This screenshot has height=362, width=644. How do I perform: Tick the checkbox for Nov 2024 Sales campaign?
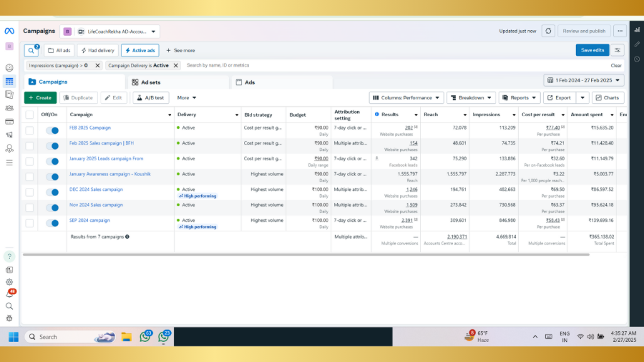30,207
